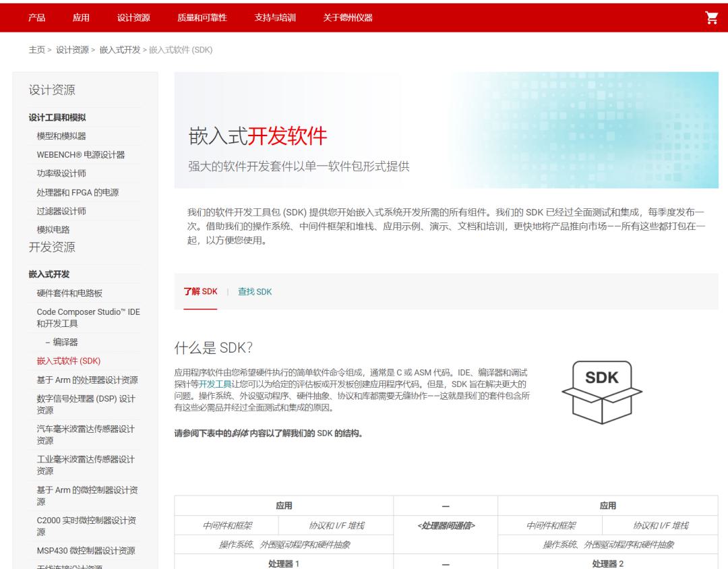The image size is (728, 569).
Task: Open 编译器 sidebar sub-link
Action: pyautogui.click(x=65, y=342)
